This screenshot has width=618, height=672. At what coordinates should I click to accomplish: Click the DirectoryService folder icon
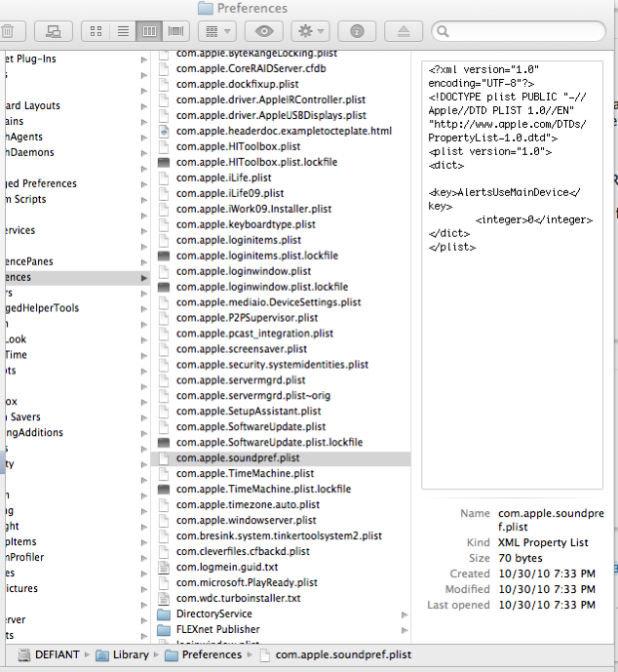pyautogui.click(x=164, y=614)
